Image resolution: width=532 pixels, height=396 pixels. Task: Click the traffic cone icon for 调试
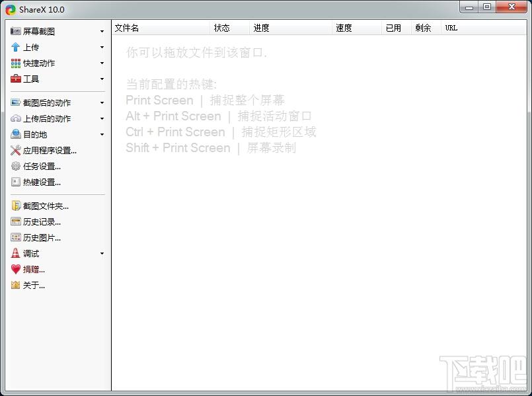[x=16, y=253]
